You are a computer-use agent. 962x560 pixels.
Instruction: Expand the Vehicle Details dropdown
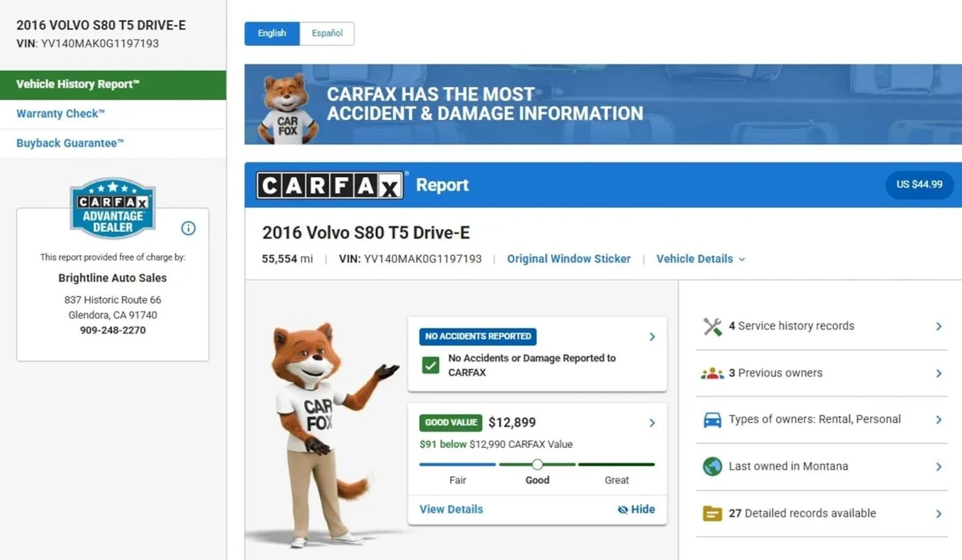pos(700,259)
